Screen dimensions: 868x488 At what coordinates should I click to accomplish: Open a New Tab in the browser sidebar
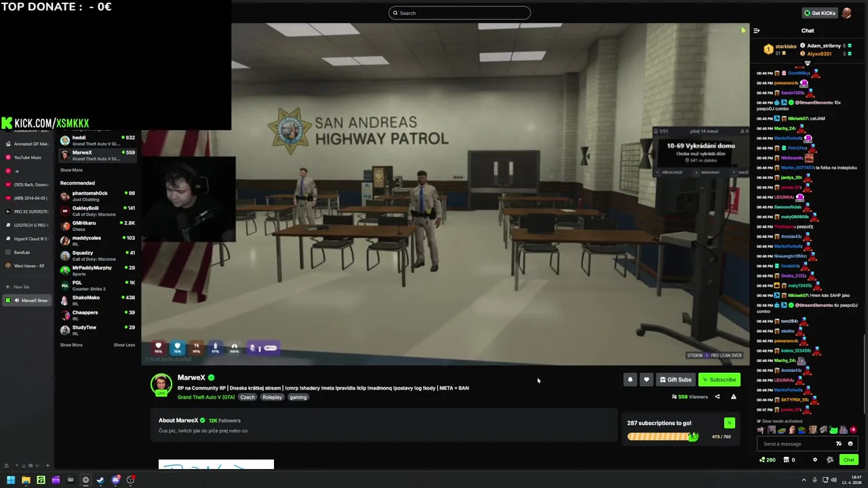pyautogui.click(x=27, y=287)
